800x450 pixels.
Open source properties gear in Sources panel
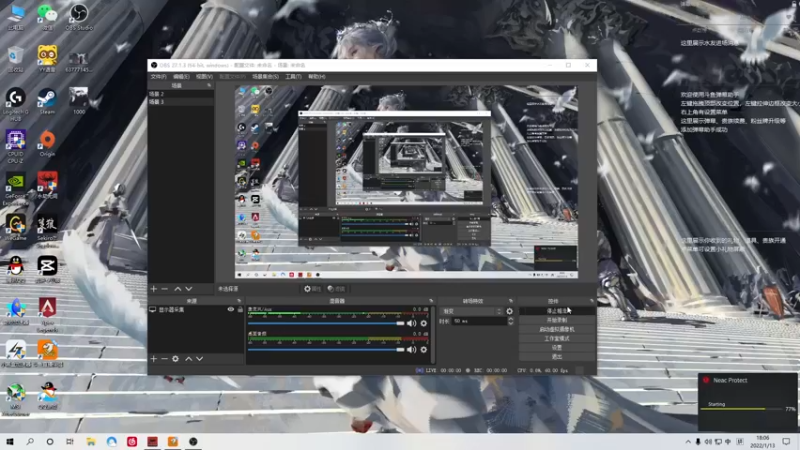[176, 359]
